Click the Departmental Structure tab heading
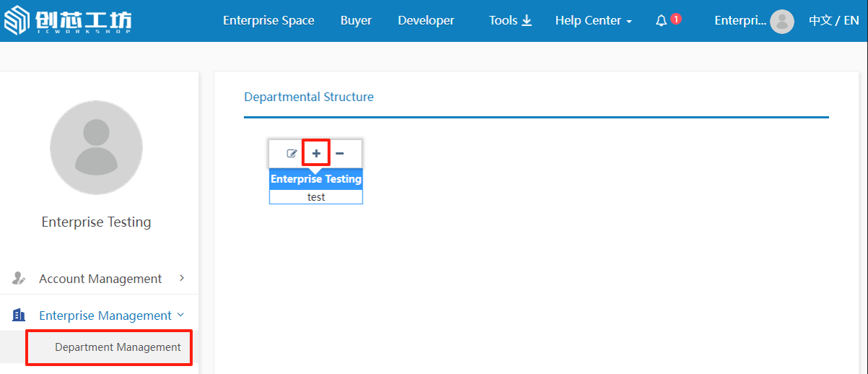 coord(309,97)
